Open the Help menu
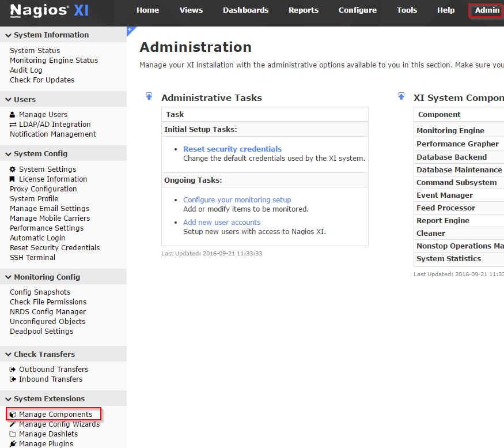The image size is (504, 448). pos(446,10)
